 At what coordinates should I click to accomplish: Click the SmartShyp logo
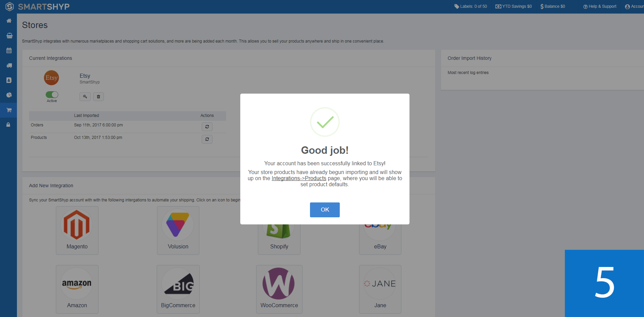tap(9, 6)
